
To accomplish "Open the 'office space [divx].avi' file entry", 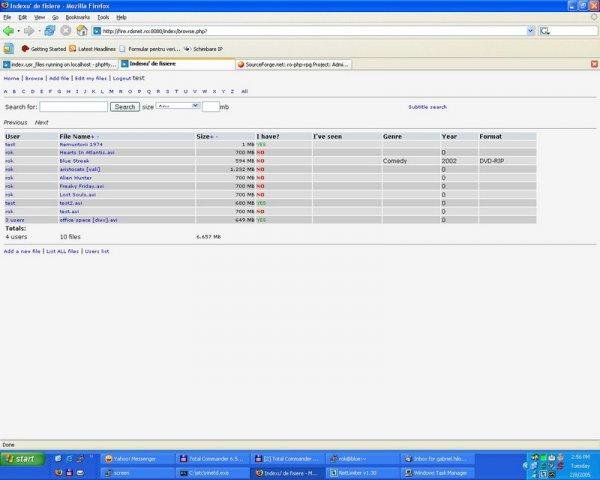I will [88, 220].
